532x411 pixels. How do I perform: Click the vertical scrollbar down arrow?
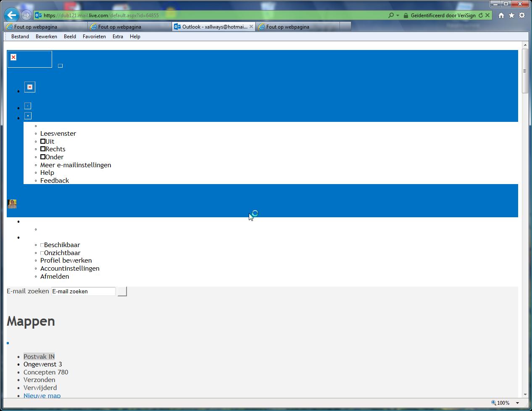coord(525,394)
